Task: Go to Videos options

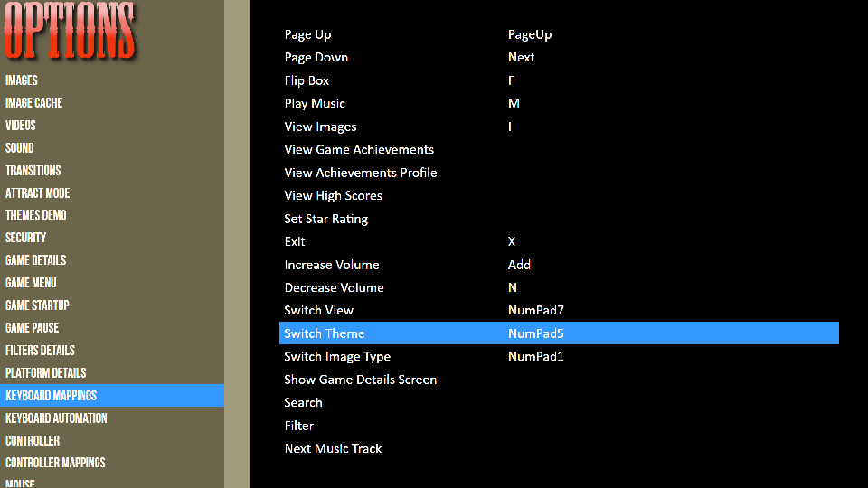Action: (x=21, y=126)
